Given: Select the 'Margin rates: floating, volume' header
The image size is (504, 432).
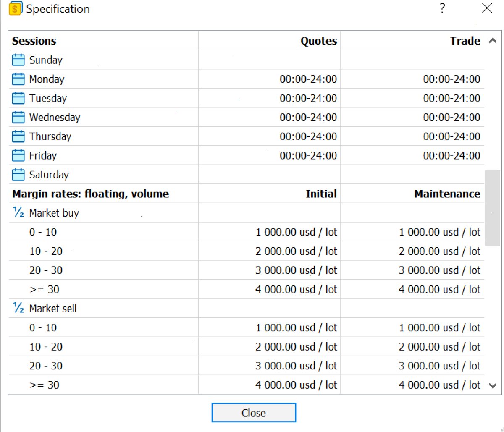Looking at the screenshot, I should coord(90,194).
